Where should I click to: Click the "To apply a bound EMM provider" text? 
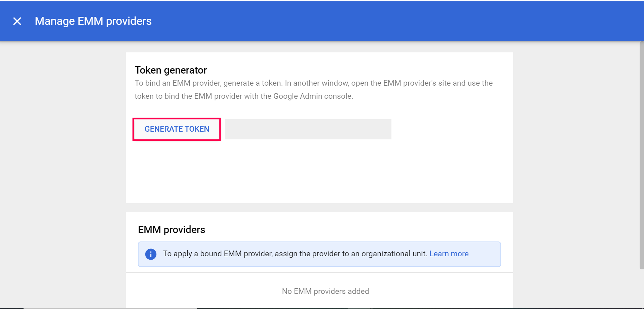tap(218, 254)
